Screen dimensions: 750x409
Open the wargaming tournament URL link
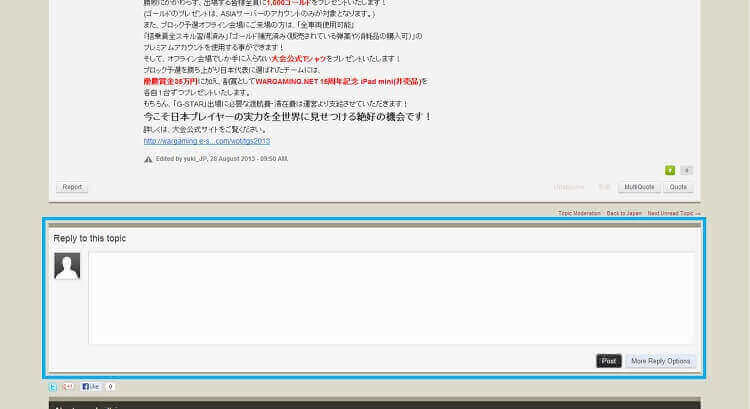pos(206,141)
